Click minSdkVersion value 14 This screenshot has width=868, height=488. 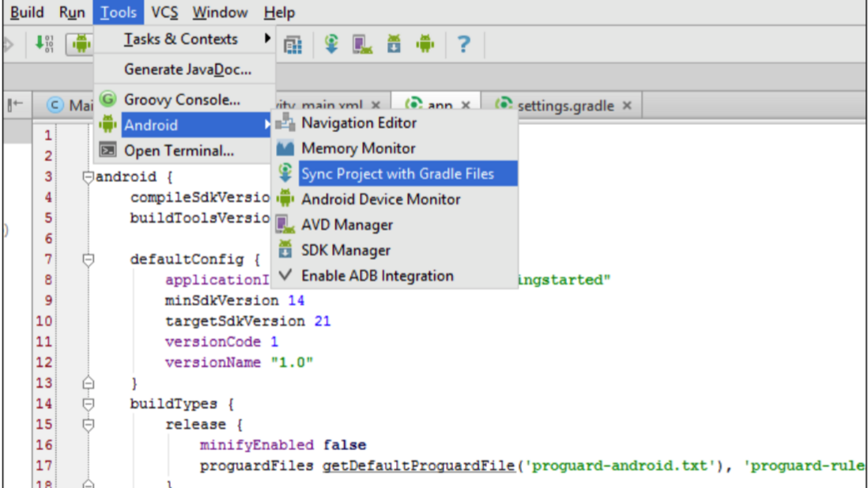pos(296,301)
